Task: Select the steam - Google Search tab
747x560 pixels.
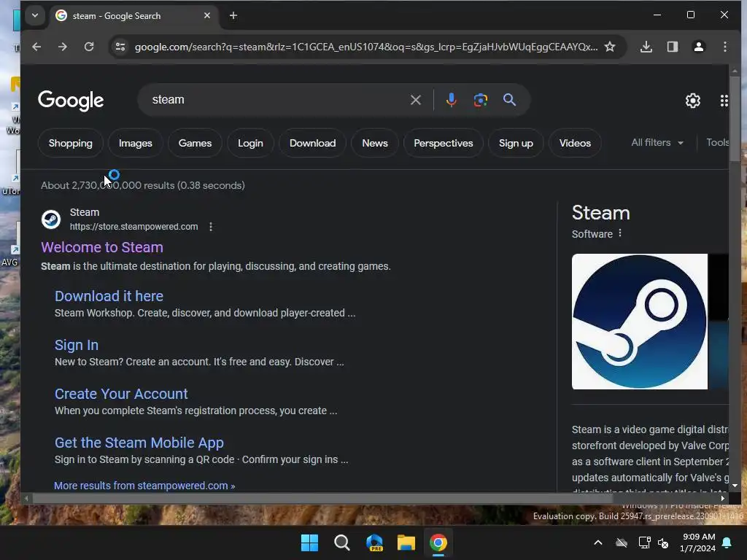Action: [x=133, y=16]
